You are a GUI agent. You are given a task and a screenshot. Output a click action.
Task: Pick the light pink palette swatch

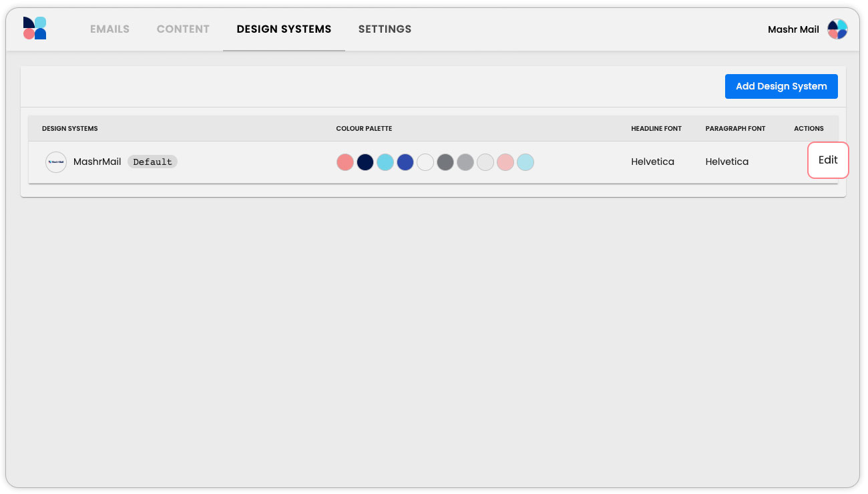(x=505, y=162)
